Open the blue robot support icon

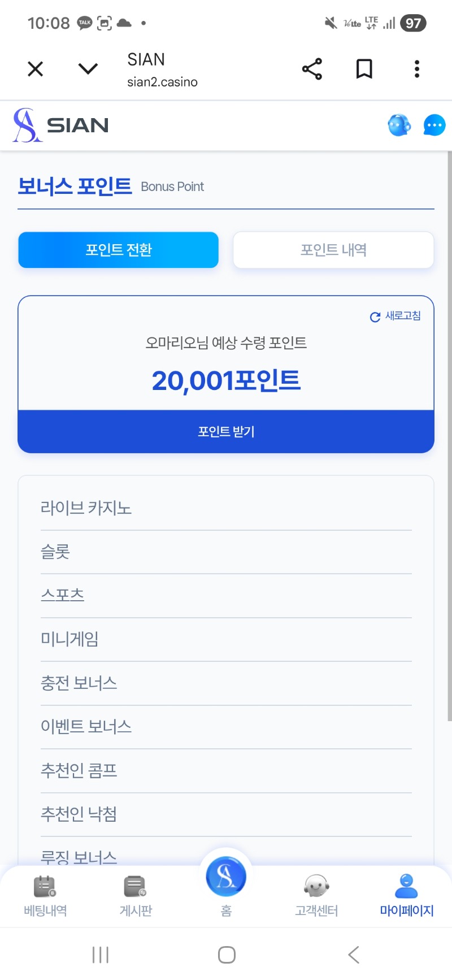pos(399,125)
